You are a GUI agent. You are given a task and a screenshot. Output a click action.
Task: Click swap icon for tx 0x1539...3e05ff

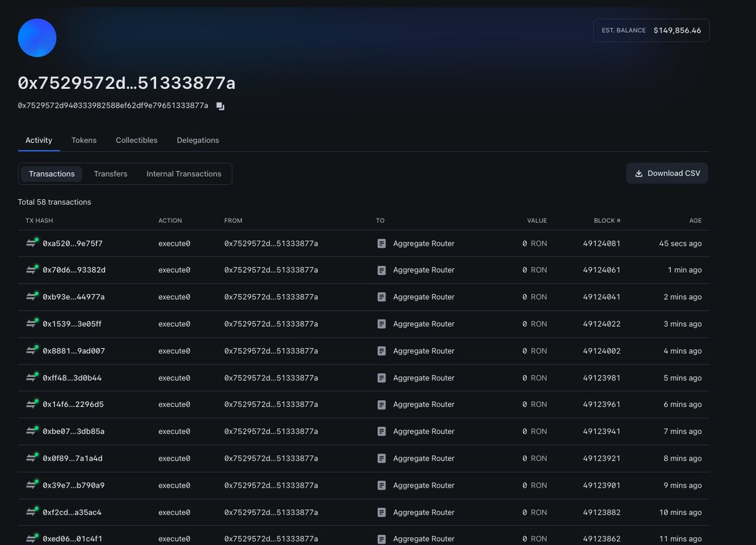(31, 324)
